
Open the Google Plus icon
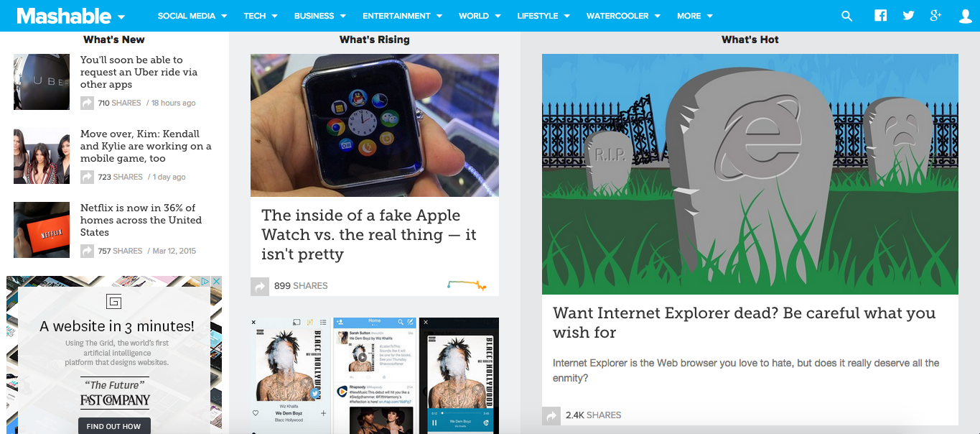point(935,15)
